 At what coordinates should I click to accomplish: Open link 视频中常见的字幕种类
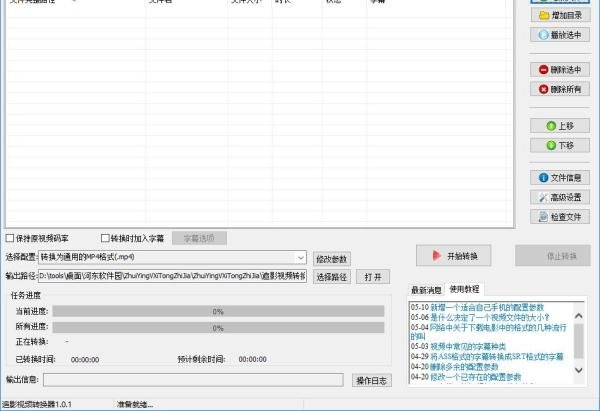pos(468,346)
